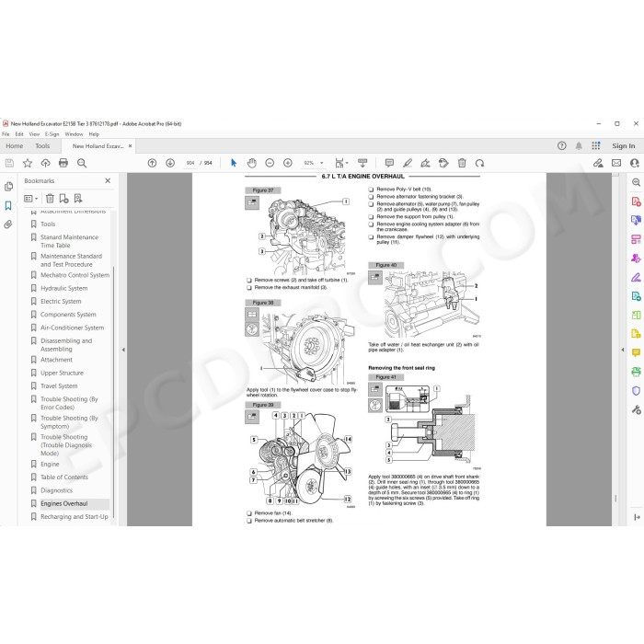This screenshot has height=644, width=644.
Task: Go to Travel System bookmark
Action: pyautogui.click(x=59, y=386)
